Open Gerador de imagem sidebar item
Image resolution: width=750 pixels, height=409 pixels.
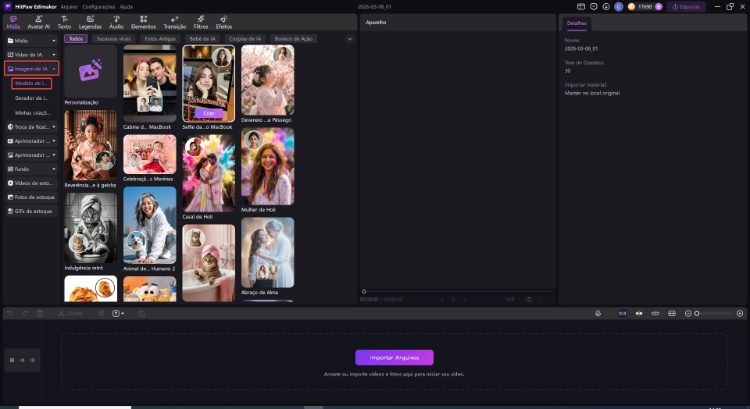(x=32, y=98)
